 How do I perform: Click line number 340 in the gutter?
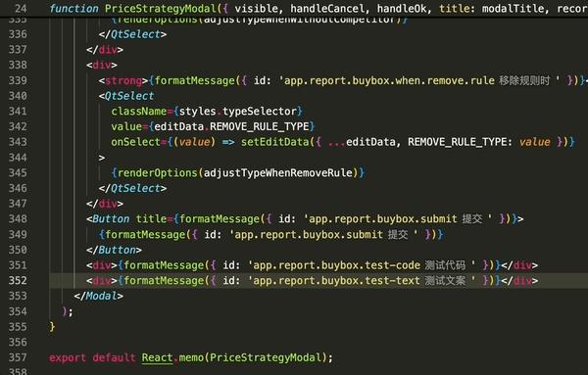pos(18,96)
